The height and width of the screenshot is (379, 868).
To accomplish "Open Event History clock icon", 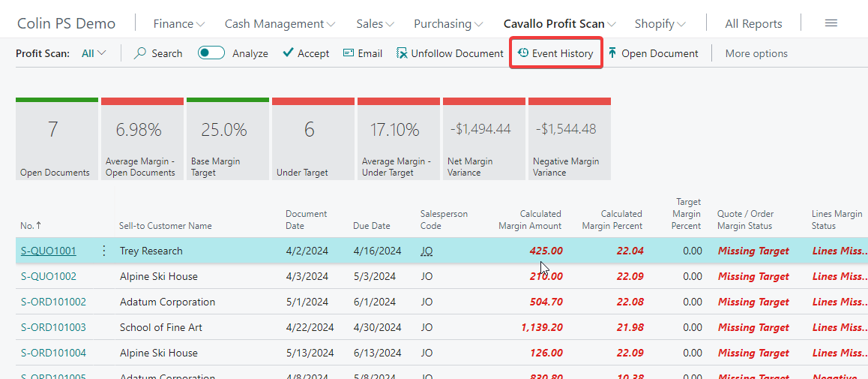I will (x=523, y=53).
